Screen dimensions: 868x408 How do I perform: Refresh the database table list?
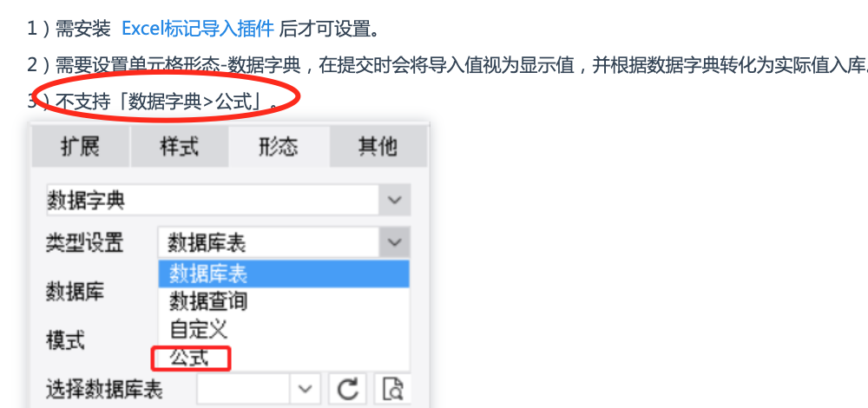[347, 389]
